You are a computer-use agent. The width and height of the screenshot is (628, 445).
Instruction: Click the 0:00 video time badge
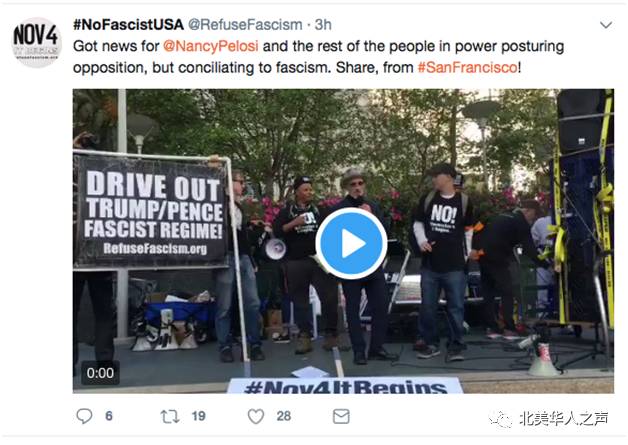pos(100,373)
